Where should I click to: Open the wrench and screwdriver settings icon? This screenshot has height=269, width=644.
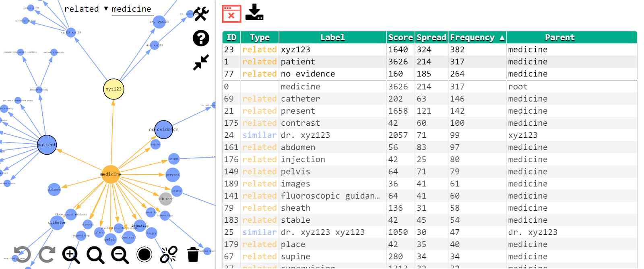point(201,14)
